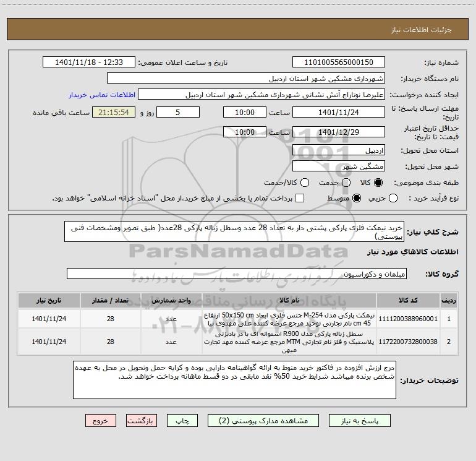Click the تعداد / مقدار column header
This screenshot has width=476, height=461.
[x=110, y=300]
